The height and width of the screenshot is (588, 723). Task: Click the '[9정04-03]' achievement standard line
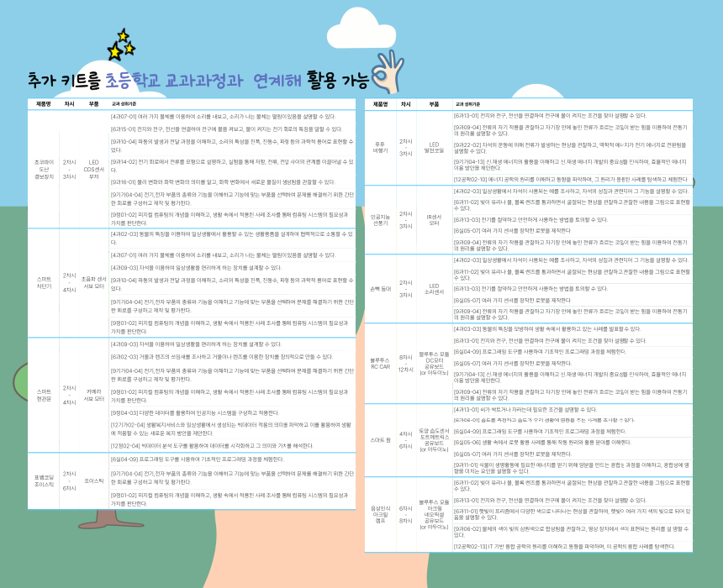(x=194, y=413)
